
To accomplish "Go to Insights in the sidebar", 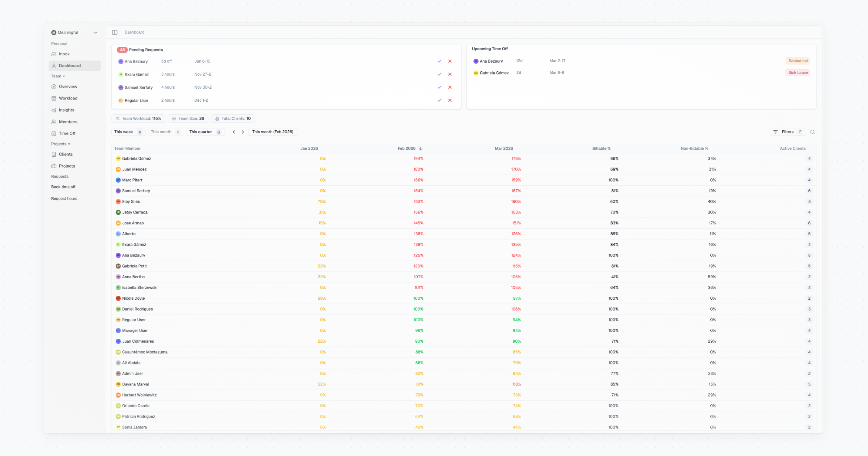I will [67, 110].
